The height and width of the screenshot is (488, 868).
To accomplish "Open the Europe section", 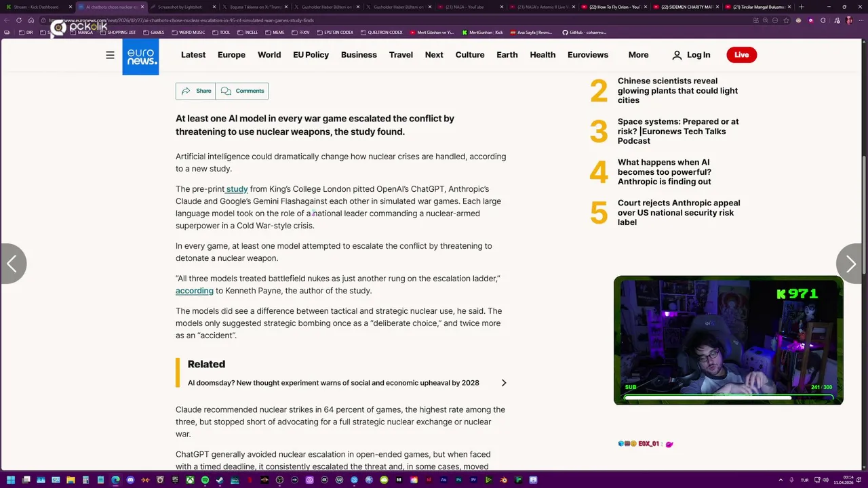I will (x=231, y=55).
